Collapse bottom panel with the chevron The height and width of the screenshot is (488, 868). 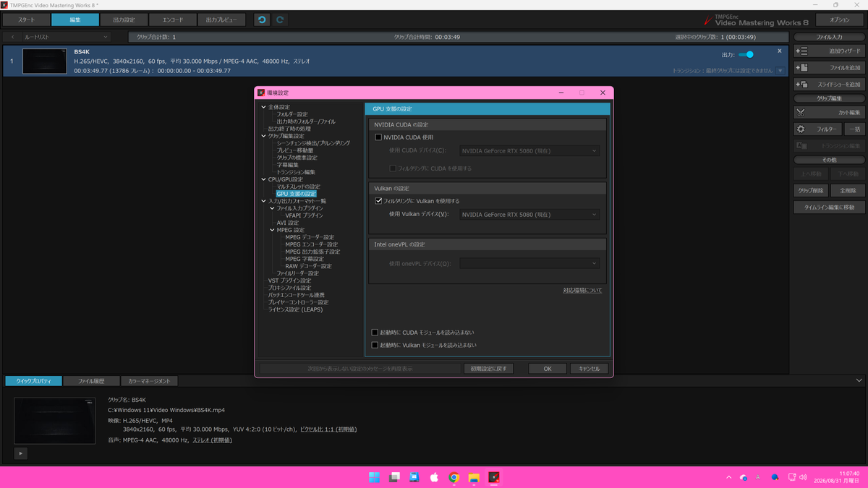pos(859,380)
